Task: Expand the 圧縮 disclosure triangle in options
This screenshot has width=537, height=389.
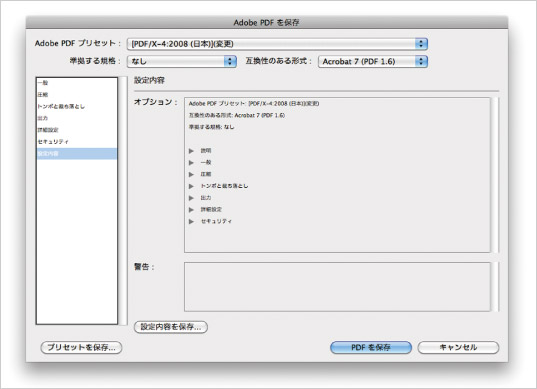Action: tap(191, 174)
